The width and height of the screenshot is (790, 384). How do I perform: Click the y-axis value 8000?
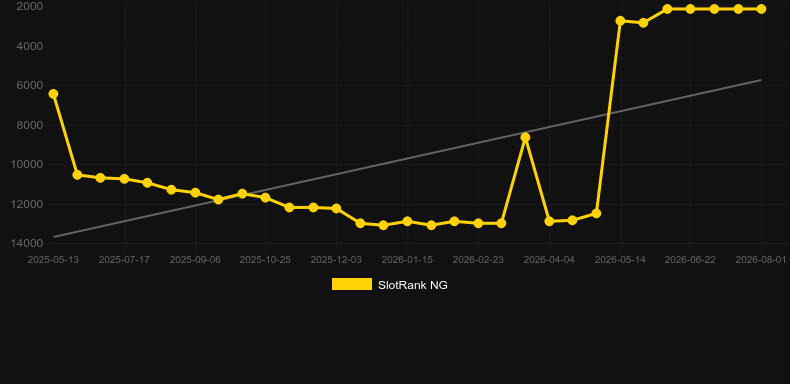(30, 125)
